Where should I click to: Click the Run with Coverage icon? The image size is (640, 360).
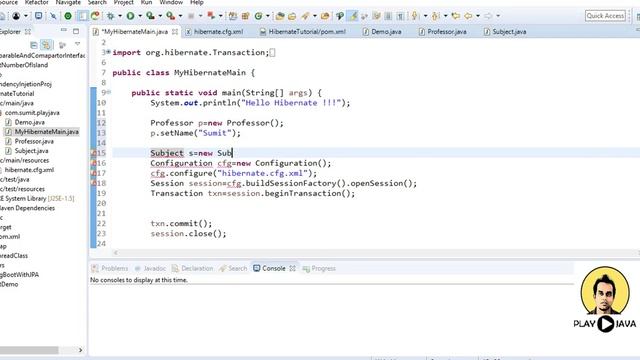(x=150, y=16)
